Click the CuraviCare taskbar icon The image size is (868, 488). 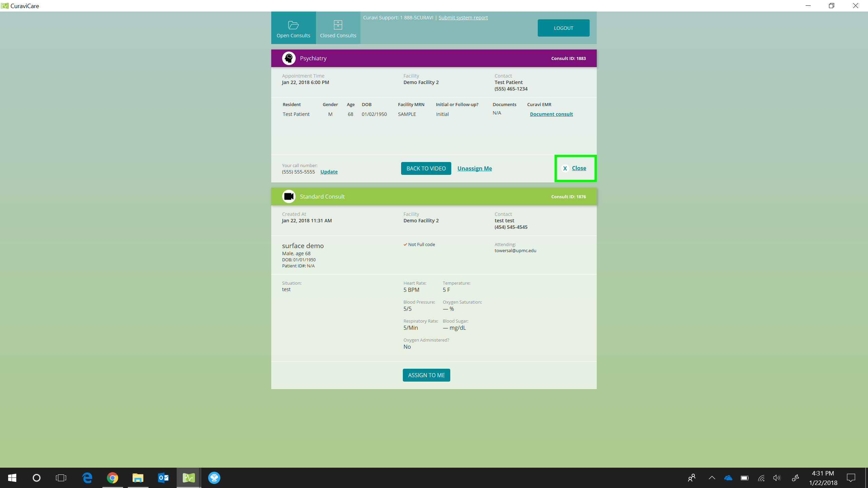[189, 478]
